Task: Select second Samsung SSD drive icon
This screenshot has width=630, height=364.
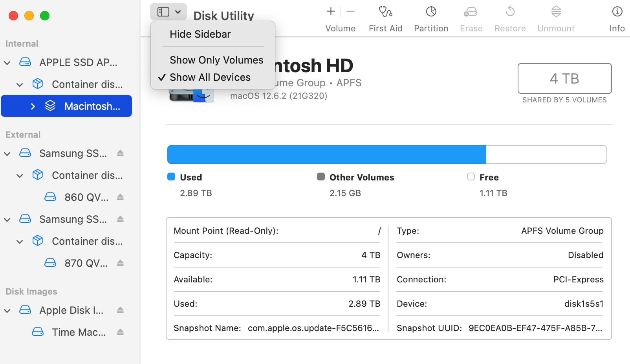Action: pyautogui.click(x=25, y=219)
